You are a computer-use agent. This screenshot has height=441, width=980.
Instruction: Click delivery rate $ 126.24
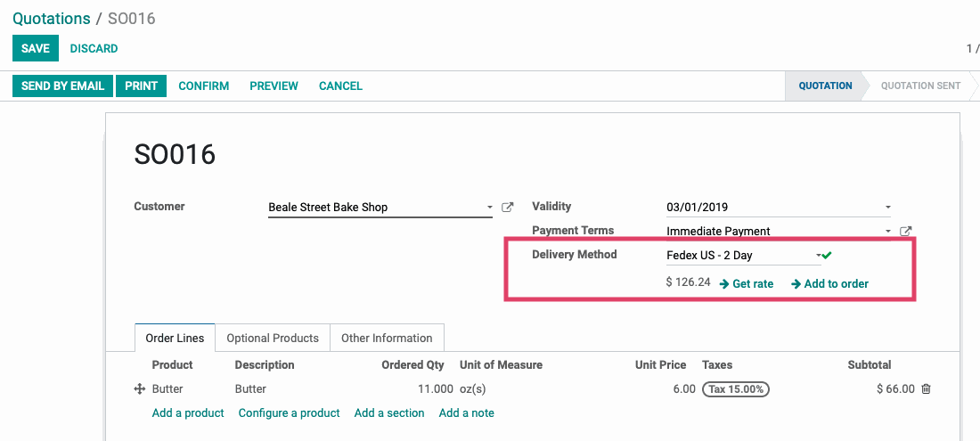point(688,282)
